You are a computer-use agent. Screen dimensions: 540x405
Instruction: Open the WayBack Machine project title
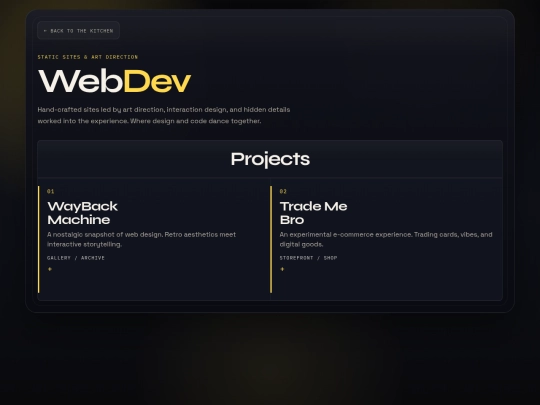[x=83, y=213]
